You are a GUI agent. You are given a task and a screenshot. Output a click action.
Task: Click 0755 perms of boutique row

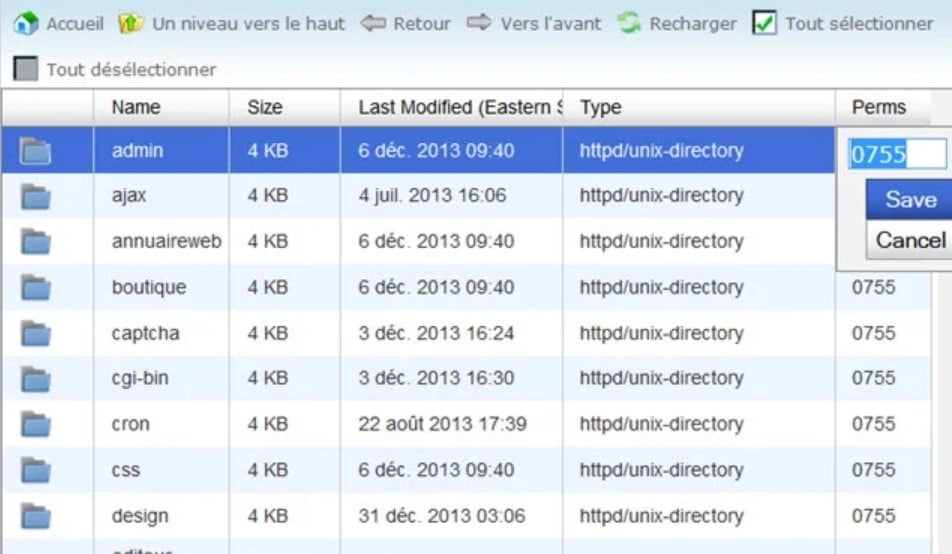874,287
